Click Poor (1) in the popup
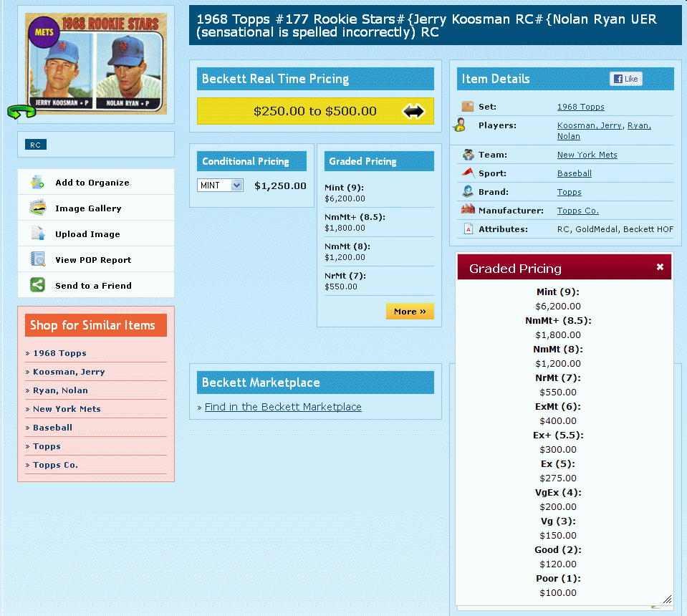 (558, 578)
